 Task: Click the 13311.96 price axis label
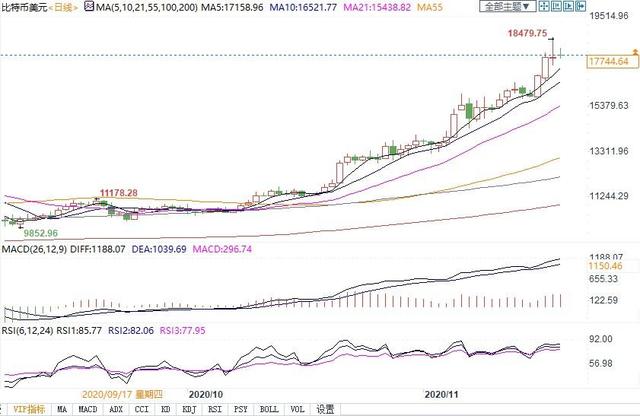click(609, 151)
